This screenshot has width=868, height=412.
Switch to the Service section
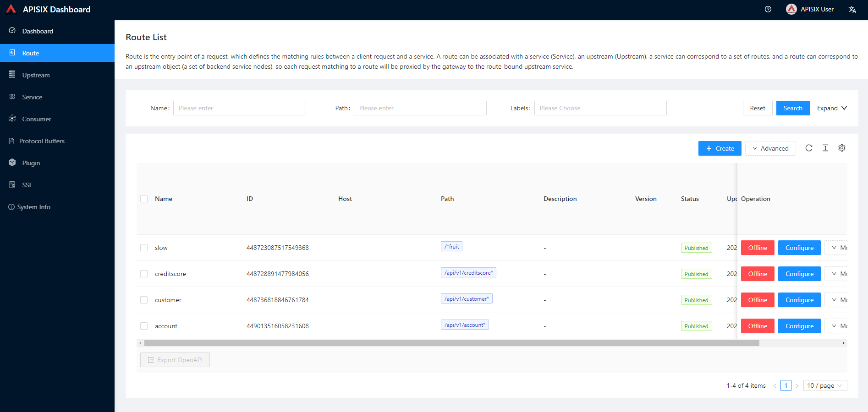(32, 97)
